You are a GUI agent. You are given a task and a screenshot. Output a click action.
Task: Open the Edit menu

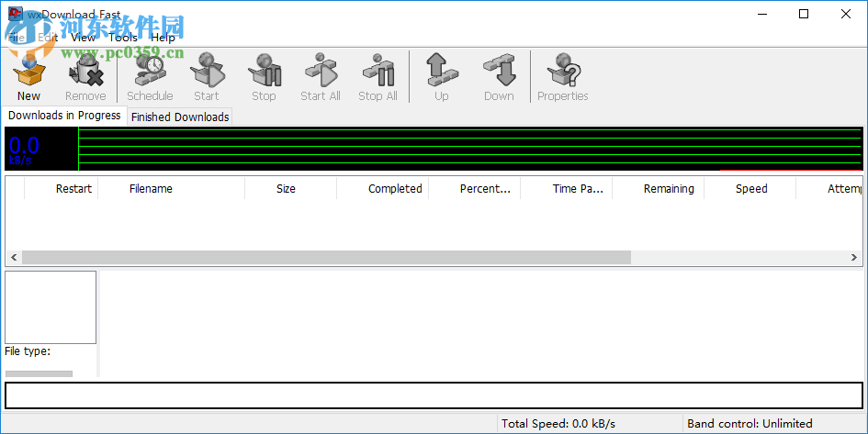pos(48,37)
